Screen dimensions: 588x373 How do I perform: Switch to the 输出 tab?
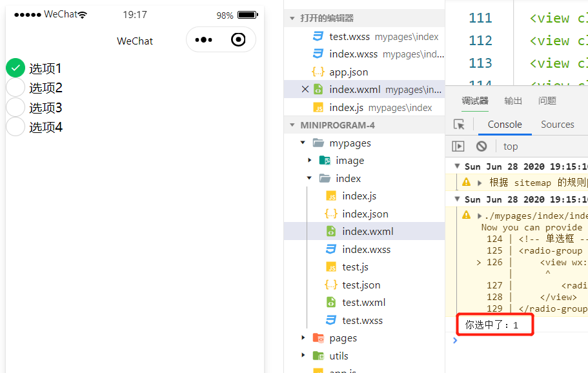(513, 101)
